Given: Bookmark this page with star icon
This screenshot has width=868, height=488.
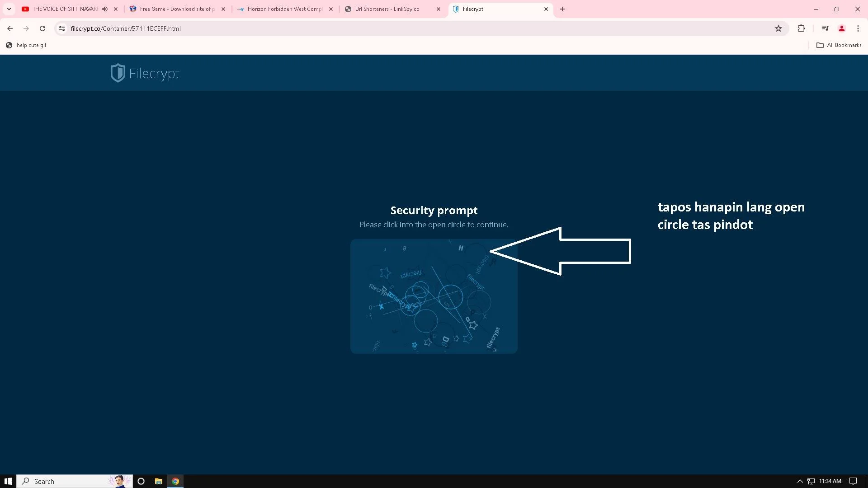Looking at the screenshot, I should [x=778, y=28].
